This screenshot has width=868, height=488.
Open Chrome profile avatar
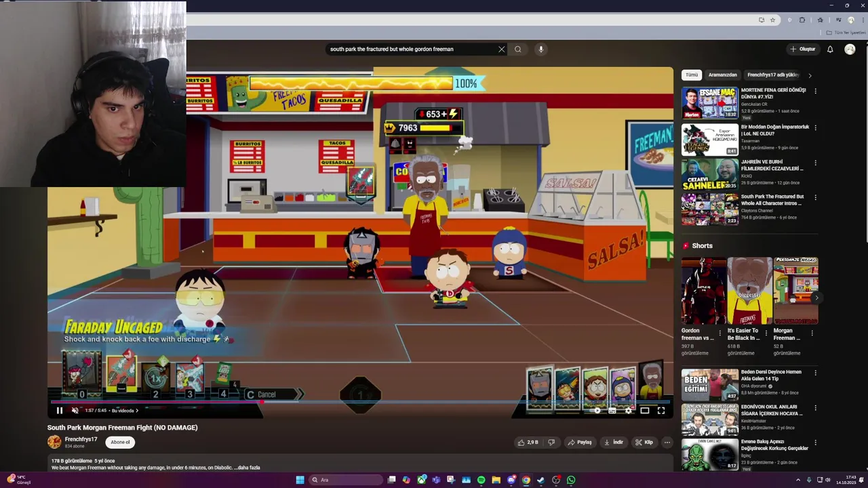850,20
